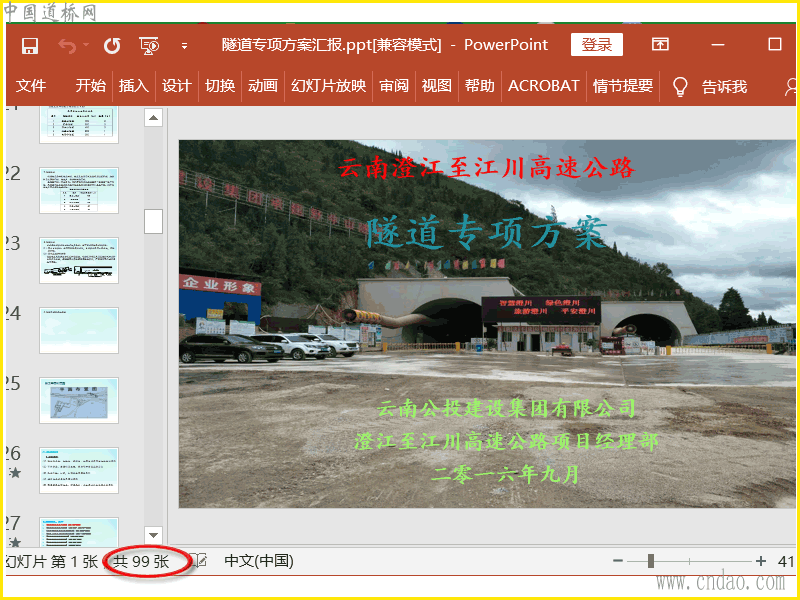Screen dimensions: 800x600
Task: Open the 幻灯片放映 tab
Action: point(329,85)
